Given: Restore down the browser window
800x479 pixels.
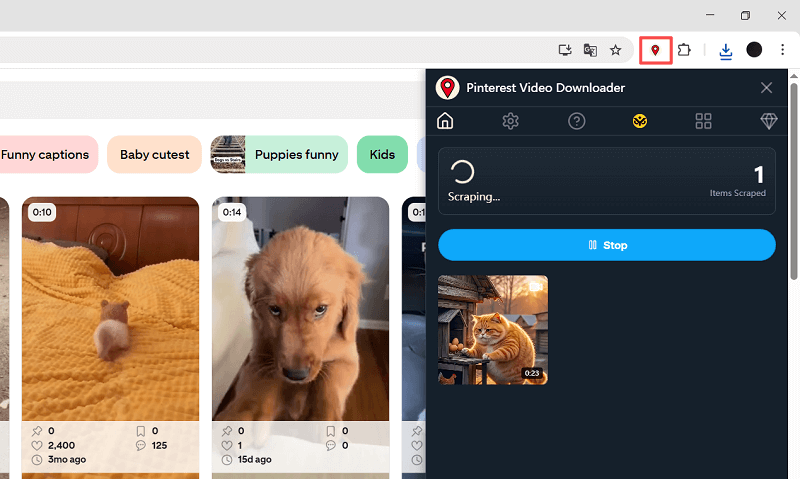Looking at the screenshot, I should pos(745,15).
